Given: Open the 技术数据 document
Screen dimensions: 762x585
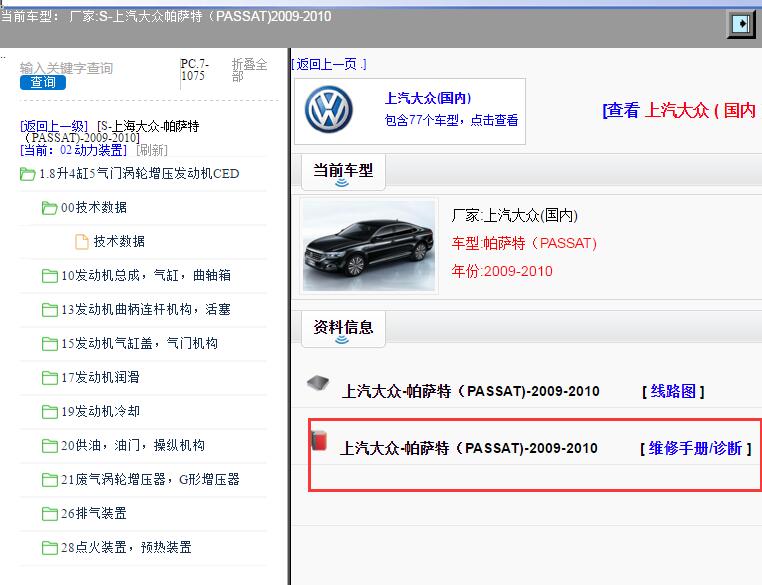Looking at the screenshot, I should pyautogui.click(x=119, y=241).
